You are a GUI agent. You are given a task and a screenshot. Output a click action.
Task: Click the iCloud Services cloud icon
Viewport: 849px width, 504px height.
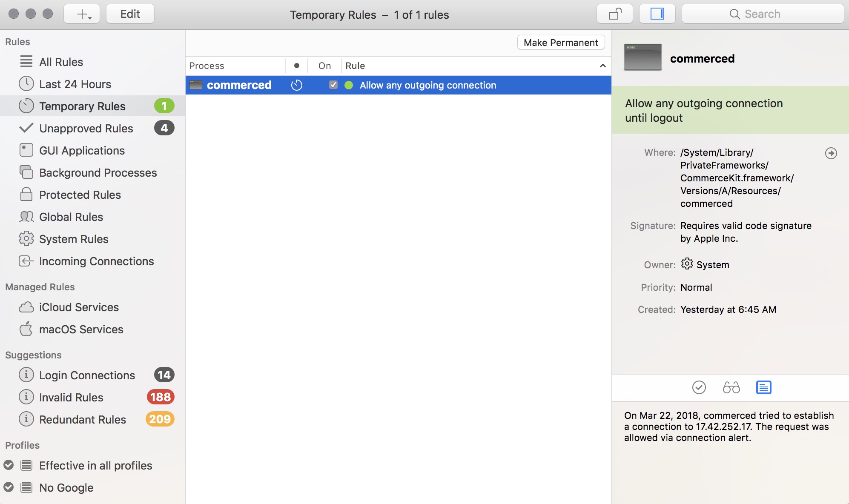click(26, 307)
